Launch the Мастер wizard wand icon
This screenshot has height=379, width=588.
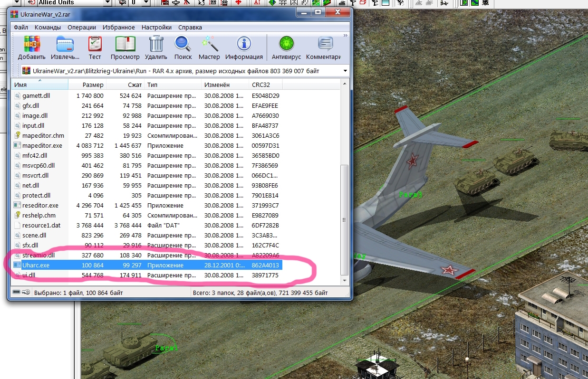(209, 45)
